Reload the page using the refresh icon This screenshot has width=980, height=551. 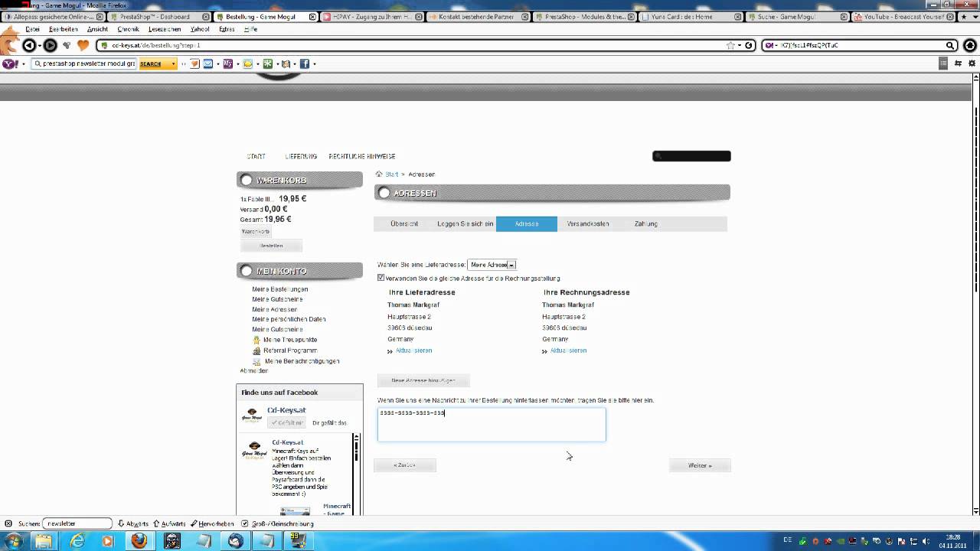point(750,45)
